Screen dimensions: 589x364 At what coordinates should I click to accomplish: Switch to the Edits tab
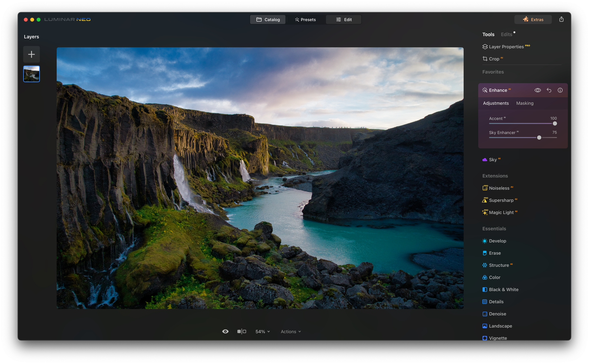coord(506,34)
